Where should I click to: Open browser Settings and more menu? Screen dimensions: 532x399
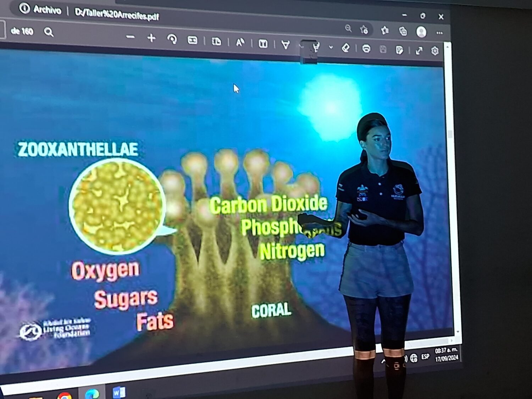click(439, 33)
